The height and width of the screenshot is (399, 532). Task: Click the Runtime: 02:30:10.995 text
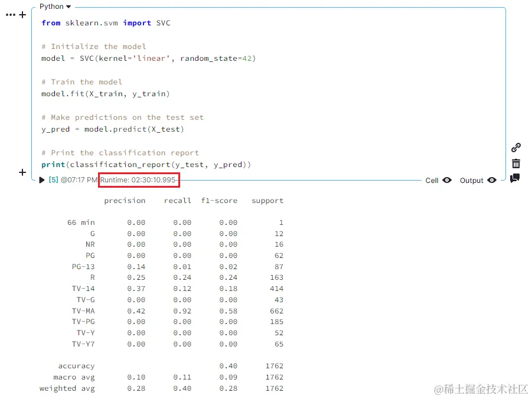pyautogui.click(x=138, y=180)
